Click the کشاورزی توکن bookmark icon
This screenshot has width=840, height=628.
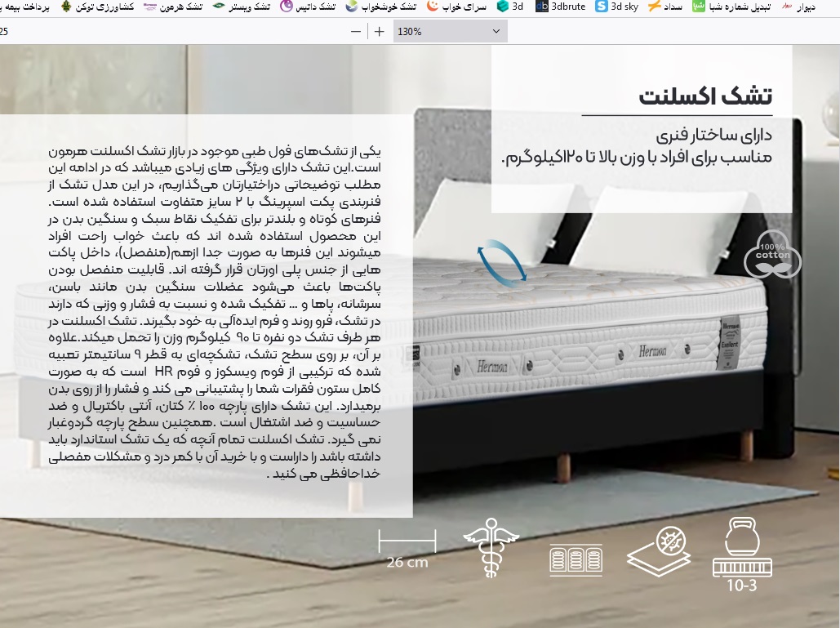click(x=66, y=7)
